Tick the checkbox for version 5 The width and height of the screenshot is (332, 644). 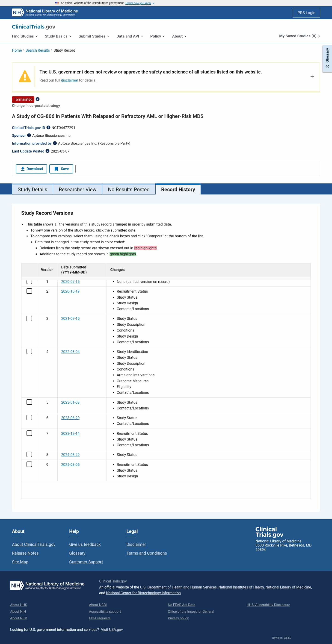click(29, 402)
